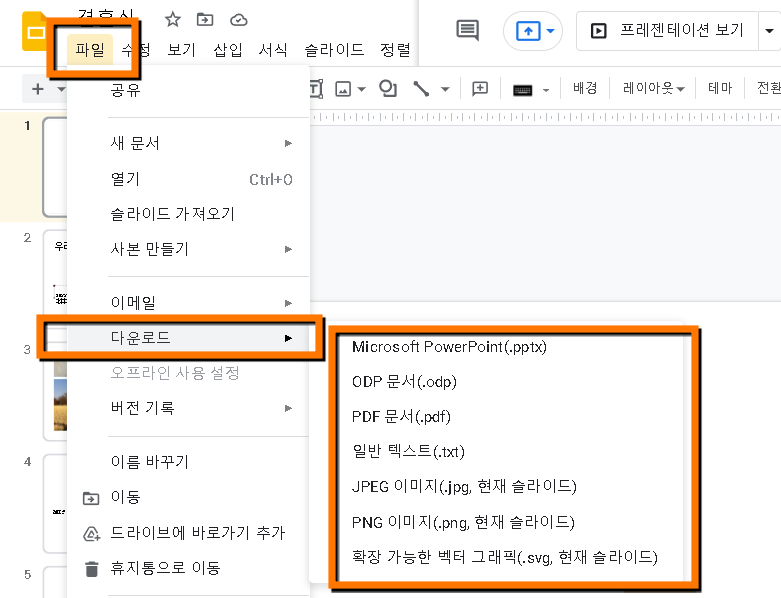Screen dimensions: 781x598
Task: Select slide 3 thumbnail with field photo
Action: point(55,393)
